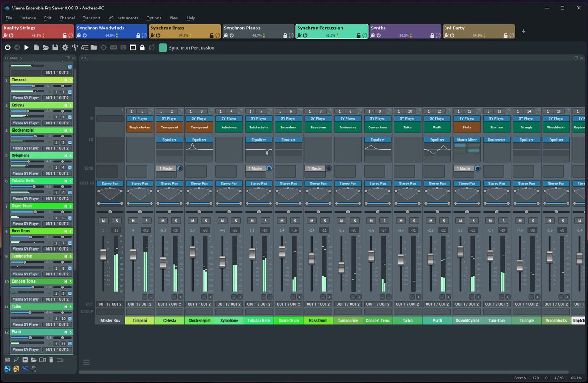Open the File menu
The image size is (588, 383).
(x=9, y=18)
